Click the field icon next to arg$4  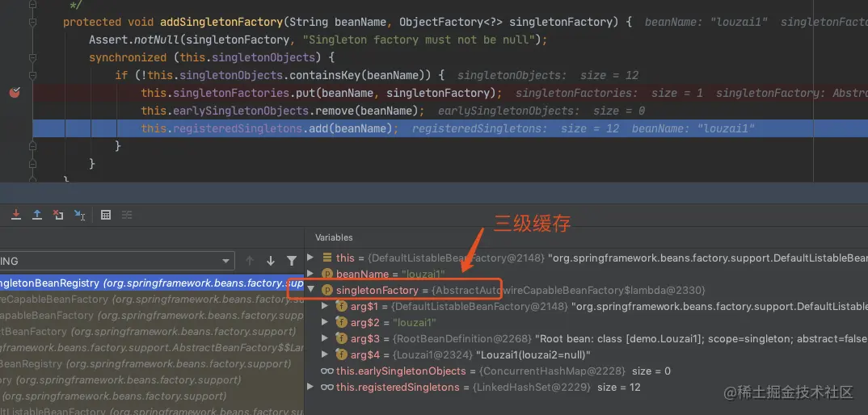[342, 354]
